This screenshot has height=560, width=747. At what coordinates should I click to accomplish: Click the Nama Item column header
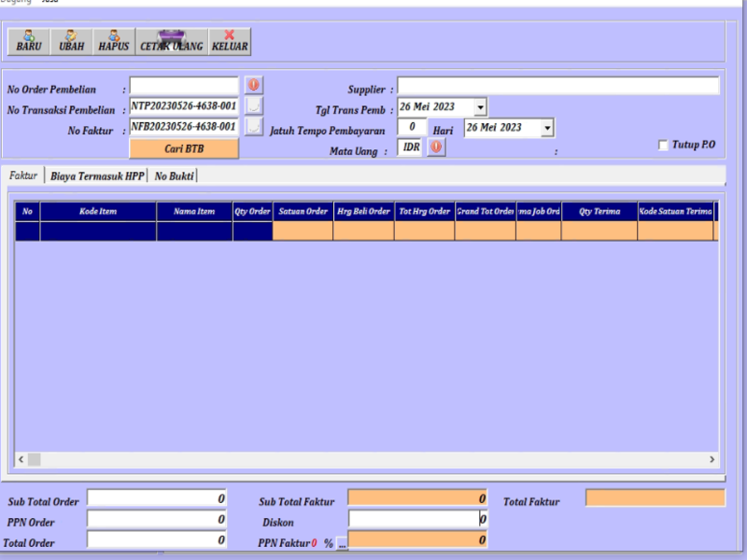(194, 212)
